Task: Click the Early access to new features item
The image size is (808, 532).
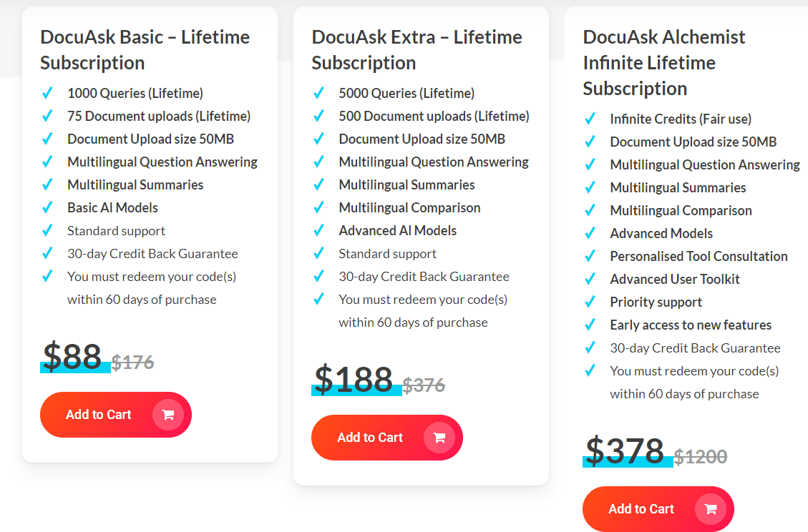Action: tap(691, 325)
